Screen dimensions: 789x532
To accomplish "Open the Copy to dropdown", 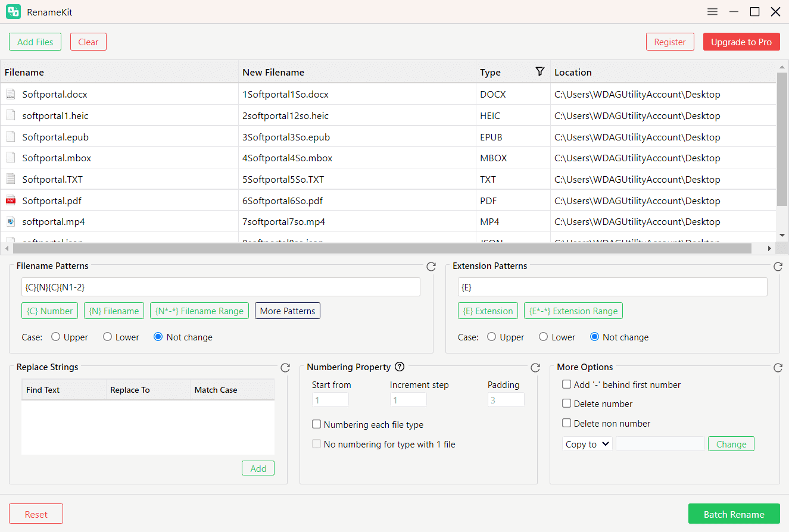I will coord(587,444).
